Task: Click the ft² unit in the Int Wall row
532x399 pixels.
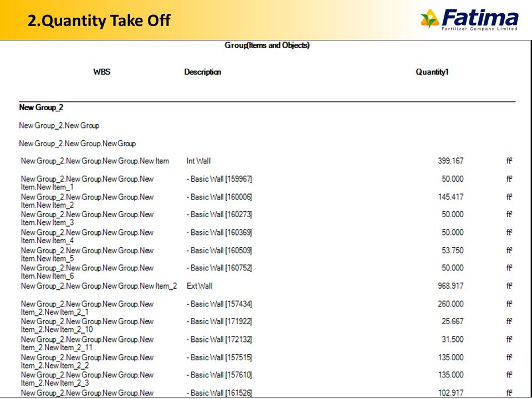Action: tap(509, 161)
